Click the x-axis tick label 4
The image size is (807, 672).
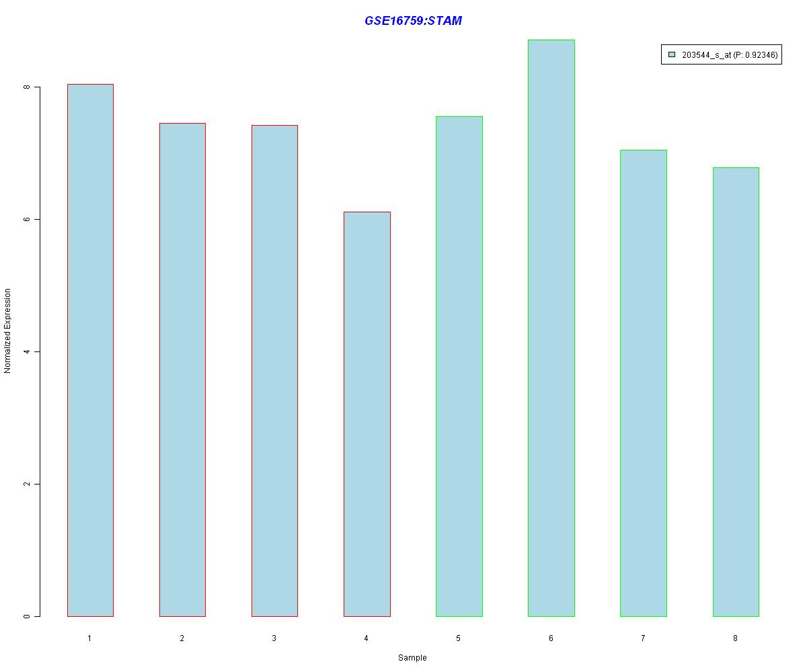(366, 638)
